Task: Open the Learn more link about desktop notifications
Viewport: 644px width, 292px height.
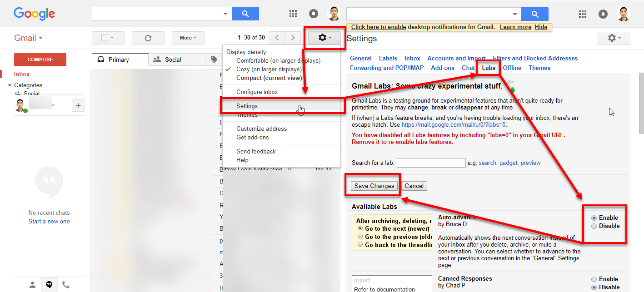Action: 515,27
